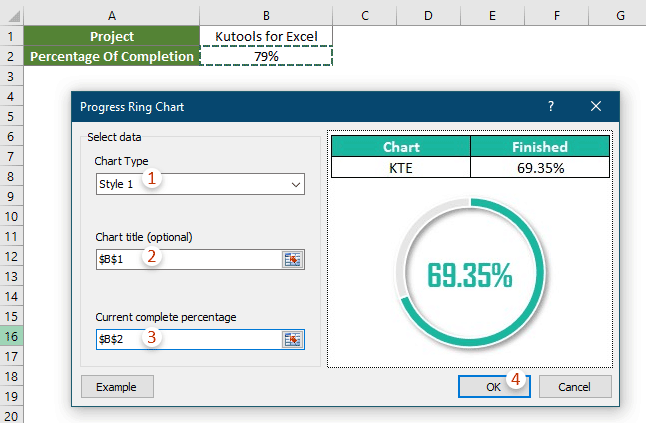
Task: Click the Current complete percentage field
Action: 187,340
